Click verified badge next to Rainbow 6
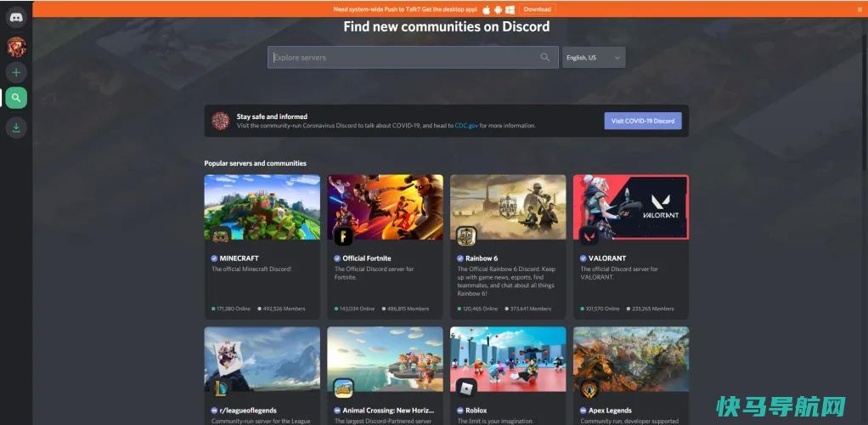The image size is (868, 425). point(460,258)
